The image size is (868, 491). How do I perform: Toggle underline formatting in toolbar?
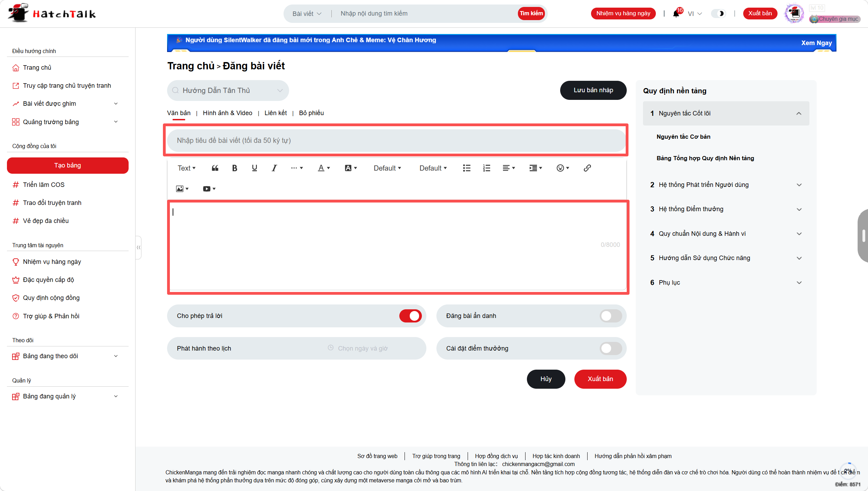(254, 168)
